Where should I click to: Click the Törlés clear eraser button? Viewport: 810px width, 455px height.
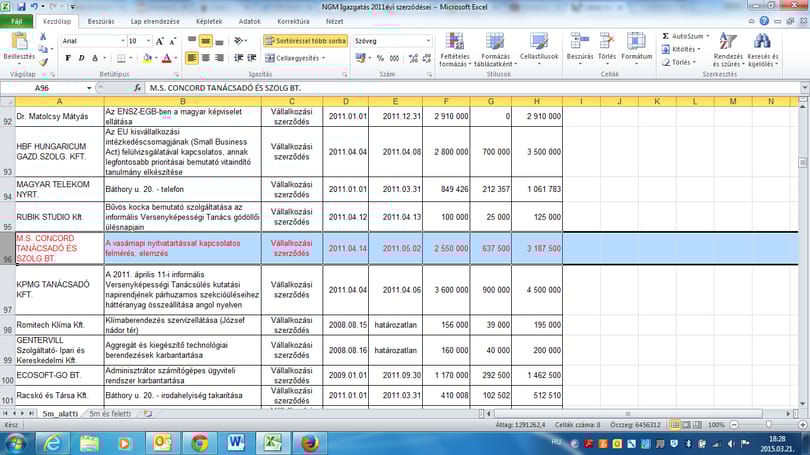(x=678, y=62)
